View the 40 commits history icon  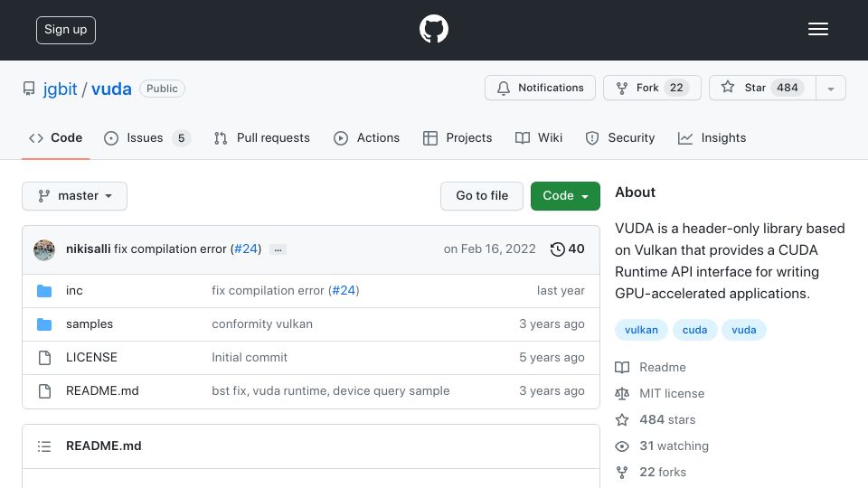tap(567, 249)
